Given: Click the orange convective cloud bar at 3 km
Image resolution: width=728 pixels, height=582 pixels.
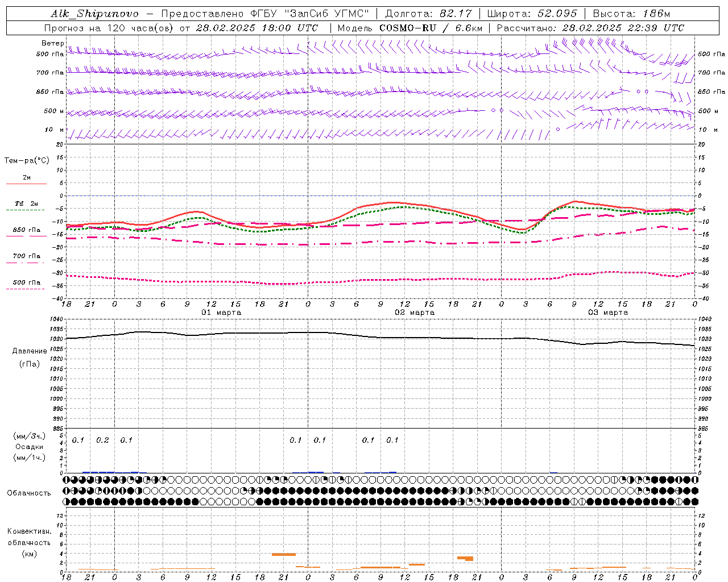Looking at the screenshot, I should tap(465, 558).
